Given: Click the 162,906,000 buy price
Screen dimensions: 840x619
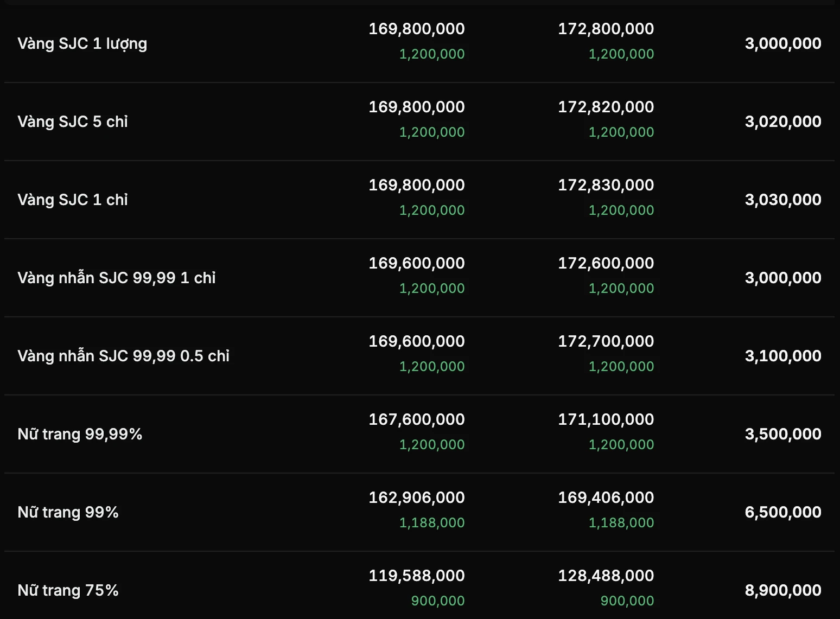Looking at the screenshot, I should pos(416,497).
